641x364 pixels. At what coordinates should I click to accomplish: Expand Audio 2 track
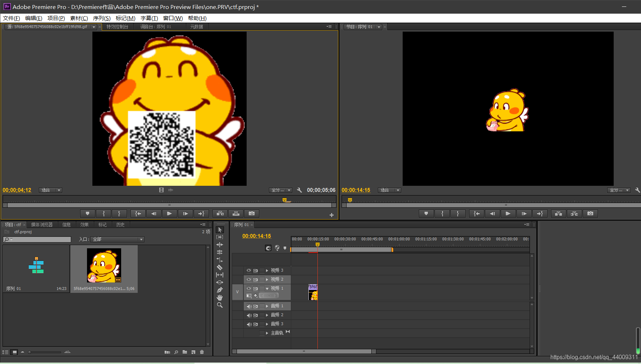click(x=267, y=315)
